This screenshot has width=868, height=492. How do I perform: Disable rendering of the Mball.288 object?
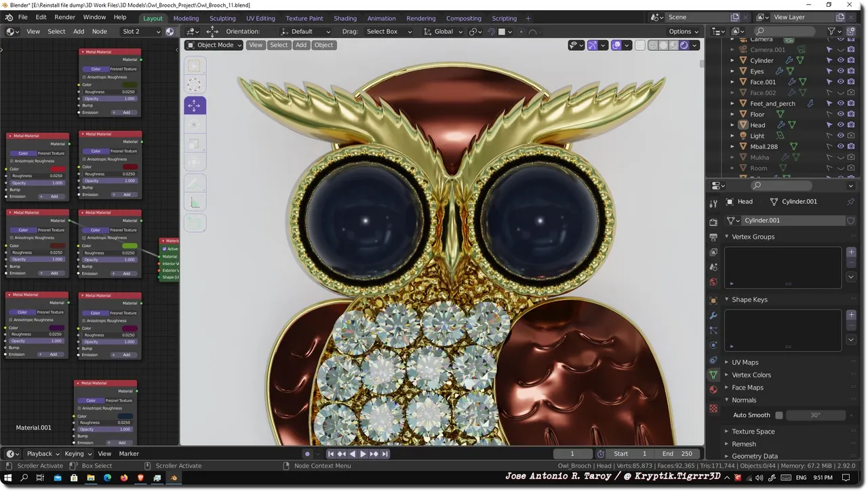852,147
